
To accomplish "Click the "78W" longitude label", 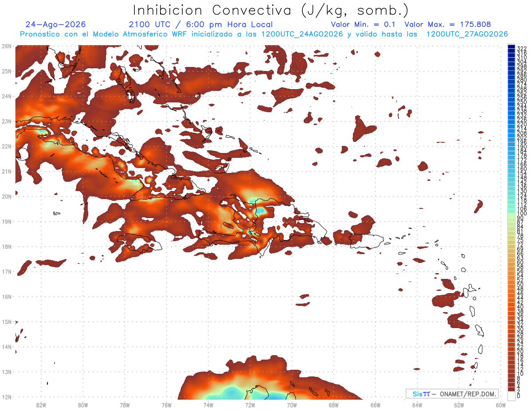I will [125, 405].
